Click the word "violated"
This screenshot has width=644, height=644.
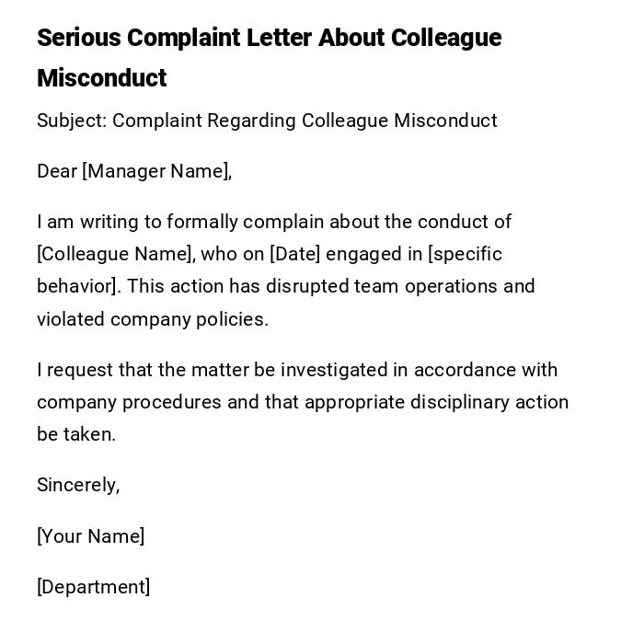[x=71, y=319]
